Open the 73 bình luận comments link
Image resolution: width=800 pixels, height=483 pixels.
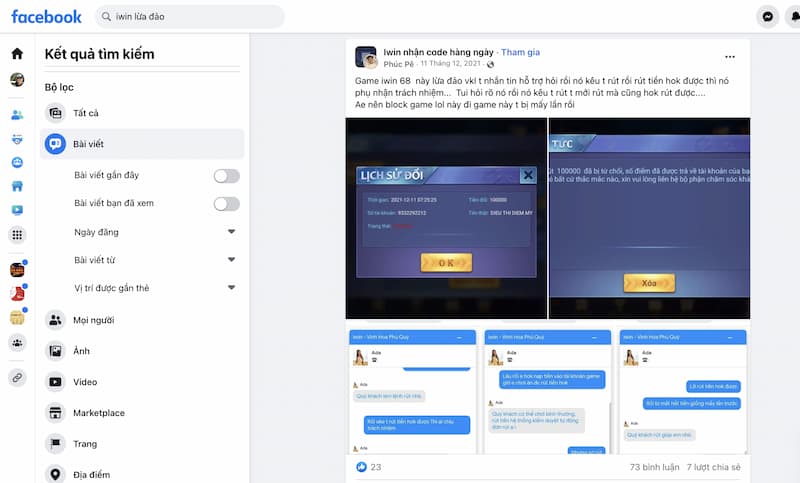[x=656, y=467]
